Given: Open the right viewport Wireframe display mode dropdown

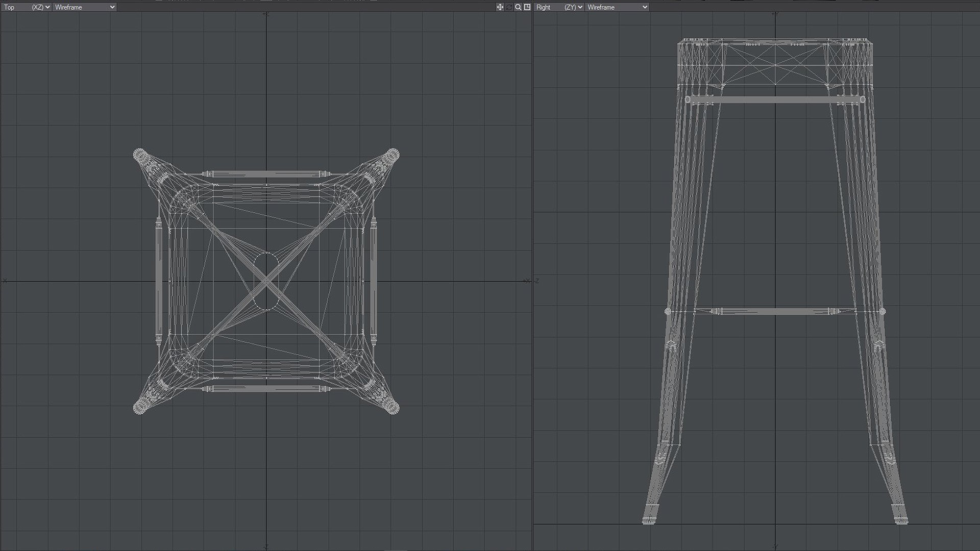Looking at the screenshot, I should point(617,7).
